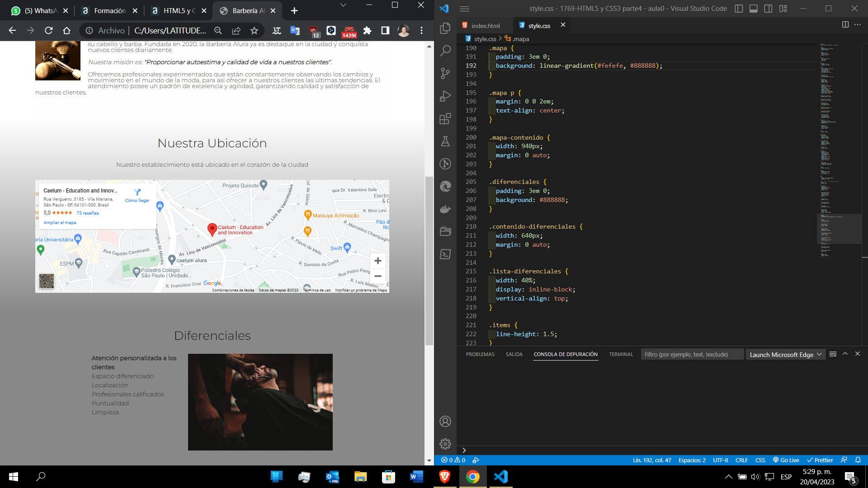This screenshot has height=488, width=868.
Task: Click the Source Control icon in sidebar
Action: click(x=445, y=73)
